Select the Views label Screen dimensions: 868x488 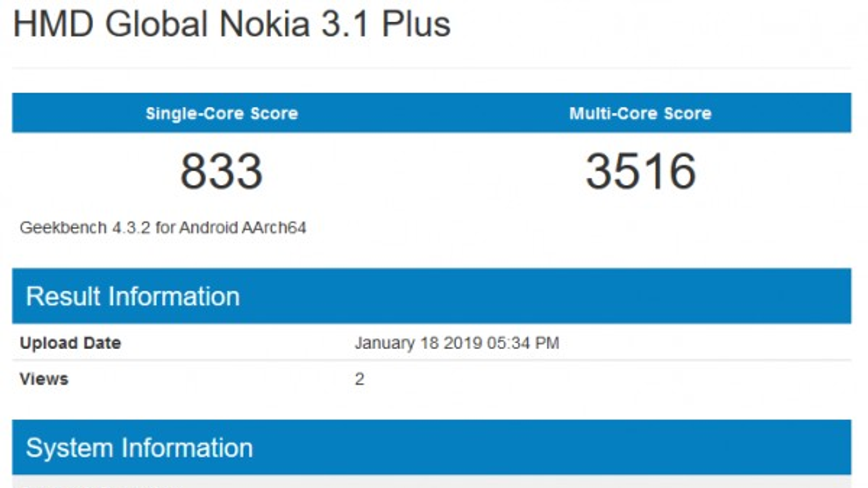click(44, 379)
